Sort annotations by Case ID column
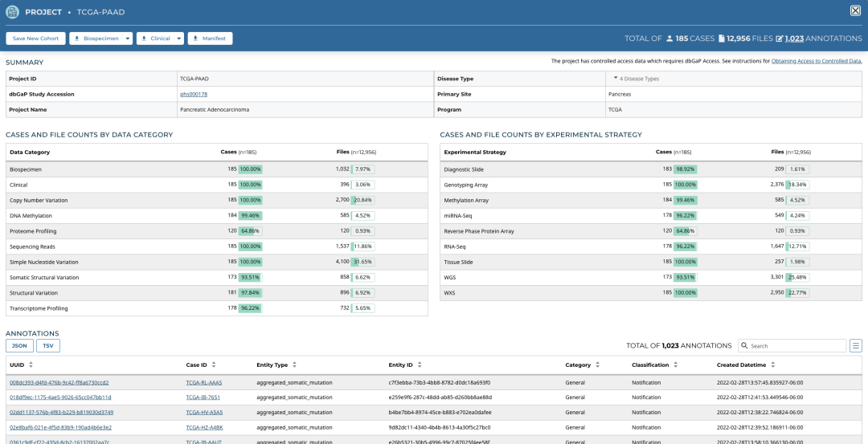This screenshot has width=868, height=444. click(x=214, y=365)
